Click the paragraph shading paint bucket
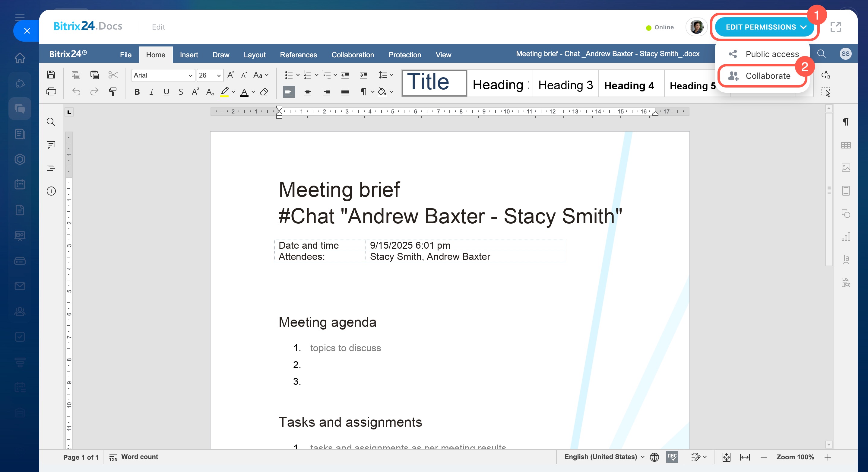Image resolution: width=868 pixels, height=472 pixels. (x=382, y=92)
